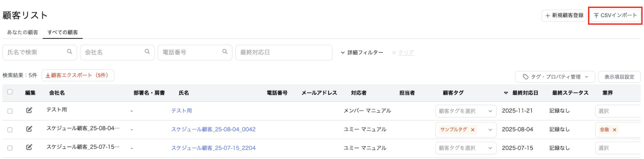Click search magnifier in 電話番号 field
The width and height of the screenshot is (644, 159).
click(225, 52)
